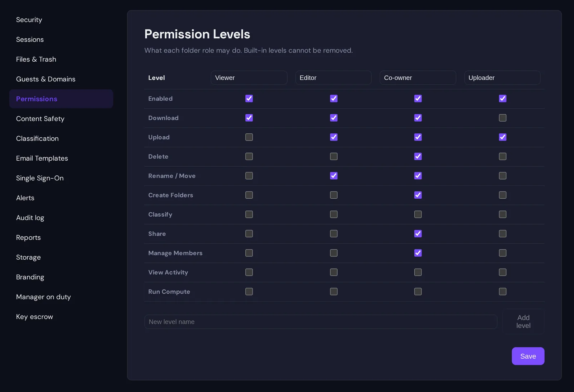Navigate to Classification settings

point(61,138)
